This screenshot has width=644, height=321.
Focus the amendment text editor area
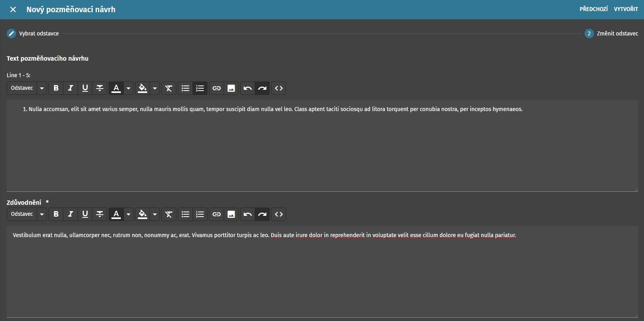tap(322, 146)
